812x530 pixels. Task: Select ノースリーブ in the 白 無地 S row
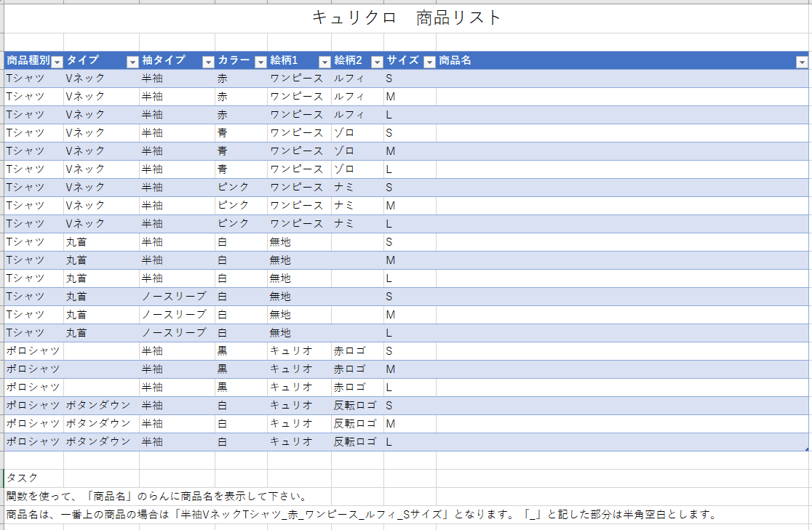(x=174, y=297)
